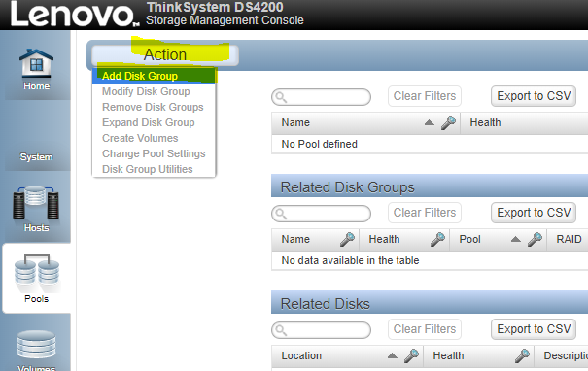588x371 pixels.
Task: Click the Storage Management Console subtitle
Action: pyautogui.click(x=225, y=19)
